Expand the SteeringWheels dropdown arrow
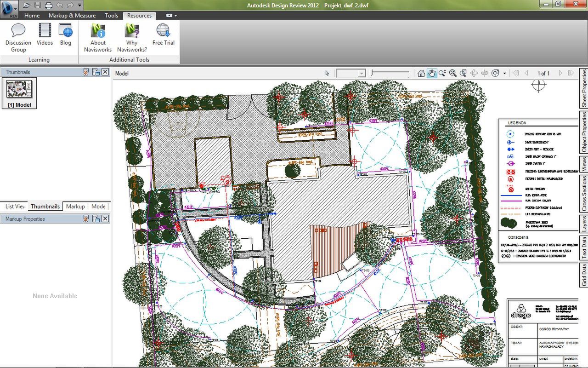 [x=504, y=73]
